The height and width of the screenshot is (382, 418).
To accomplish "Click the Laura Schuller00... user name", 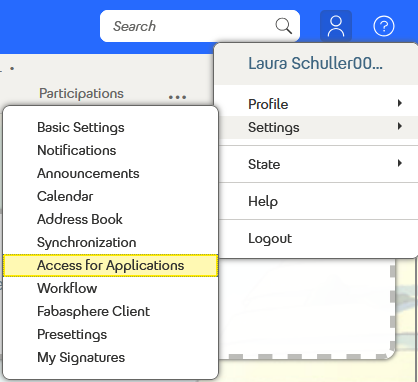I will (x=315, y=63).
